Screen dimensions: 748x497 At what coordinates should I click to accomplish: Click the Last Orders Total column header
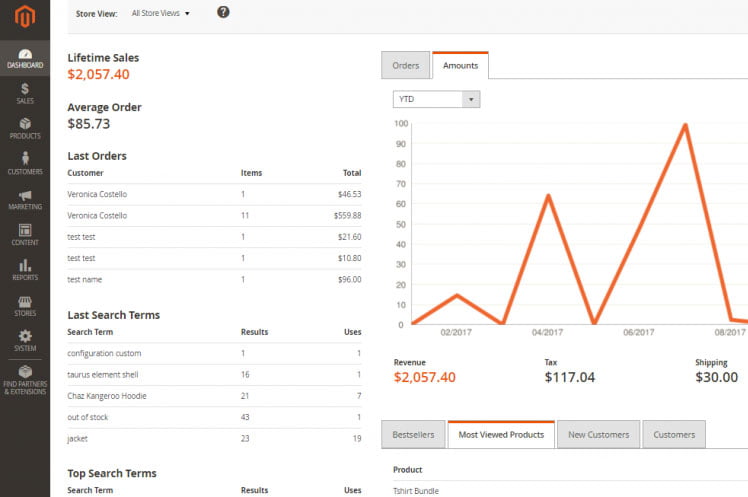pyautogui.click(x=352, y=173)
